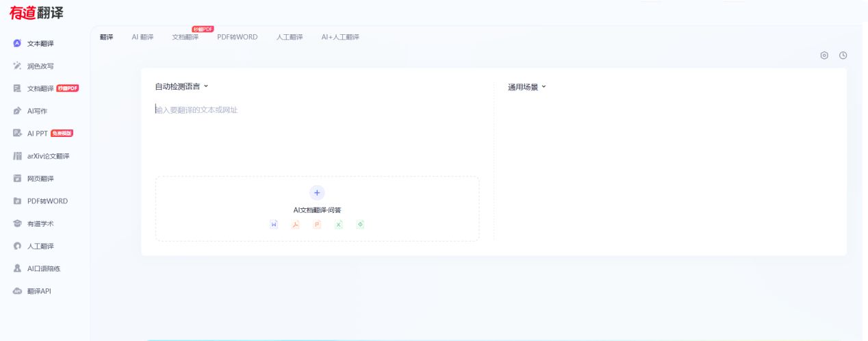Click the 润色改写 magic wand icon
868x341 pixels.
17,66
